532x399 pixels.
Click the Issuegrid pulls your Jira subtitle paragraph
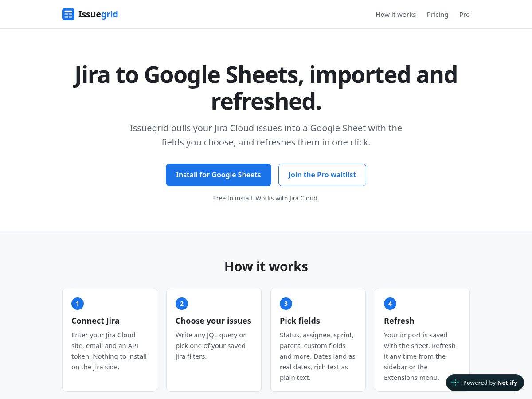266,135
